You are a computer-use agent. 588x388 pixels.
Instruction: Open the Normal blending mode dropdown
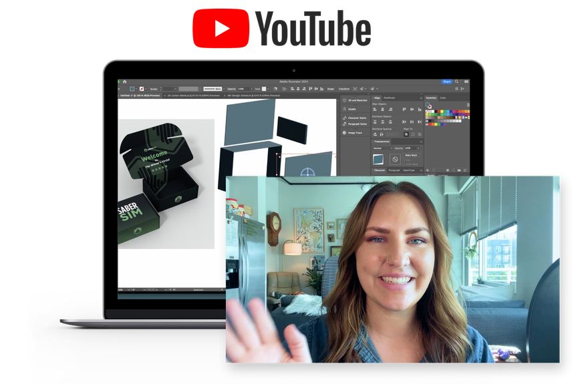[383, 148]
